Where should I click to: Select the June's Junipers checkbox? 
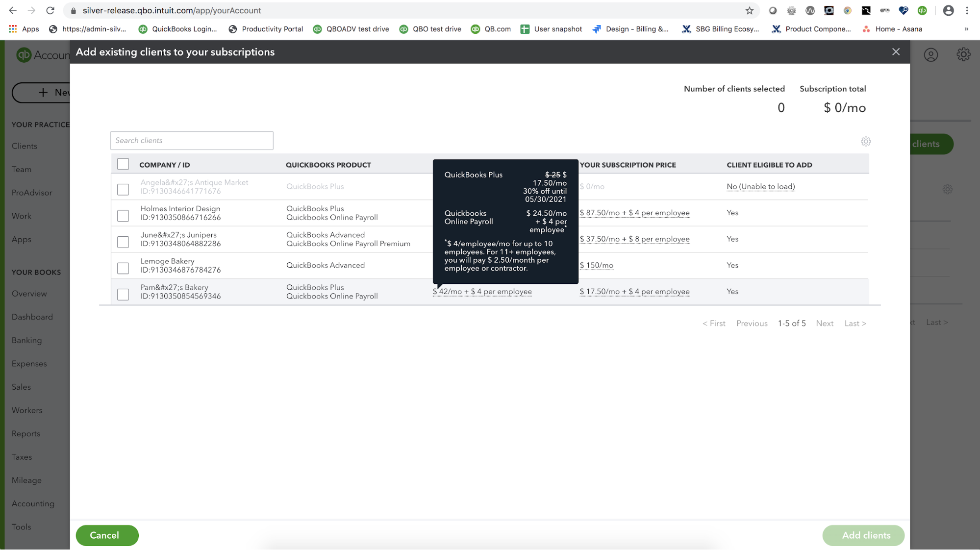pos(123,242)
